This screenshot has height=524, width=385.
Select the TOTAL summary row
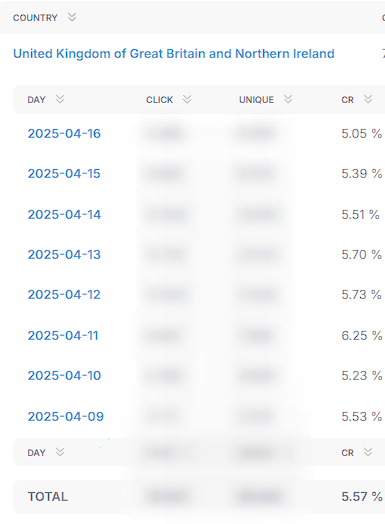point(199,497)
